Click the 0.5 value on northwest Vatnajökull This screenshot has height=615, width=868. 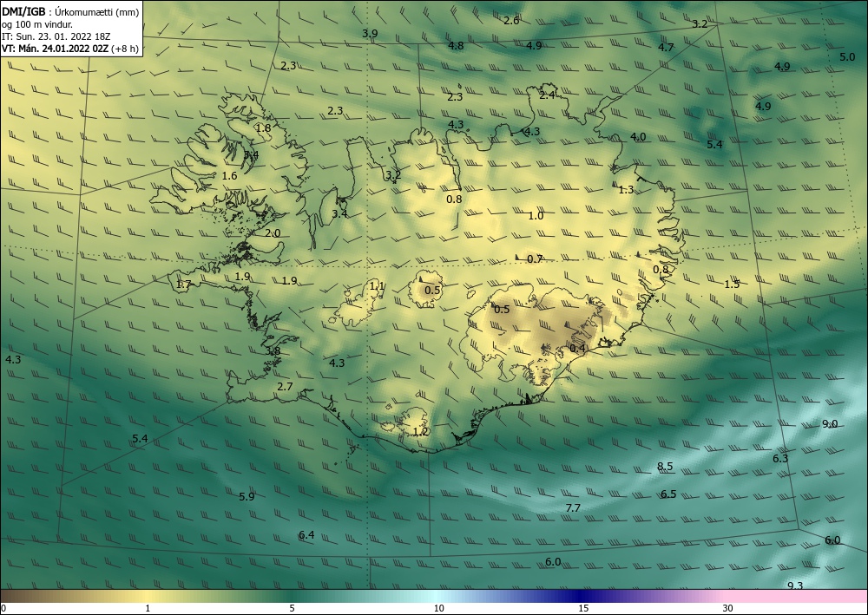tap(502, 309)
